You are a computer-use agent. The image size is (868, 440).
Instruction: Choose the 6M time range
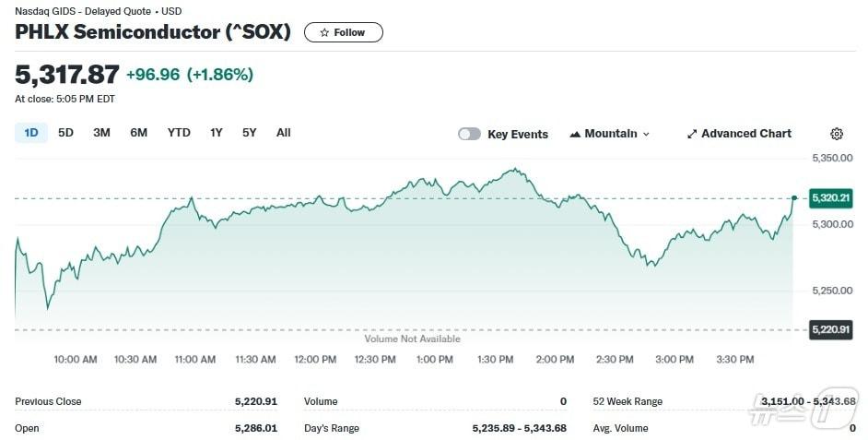click(138, 133)
